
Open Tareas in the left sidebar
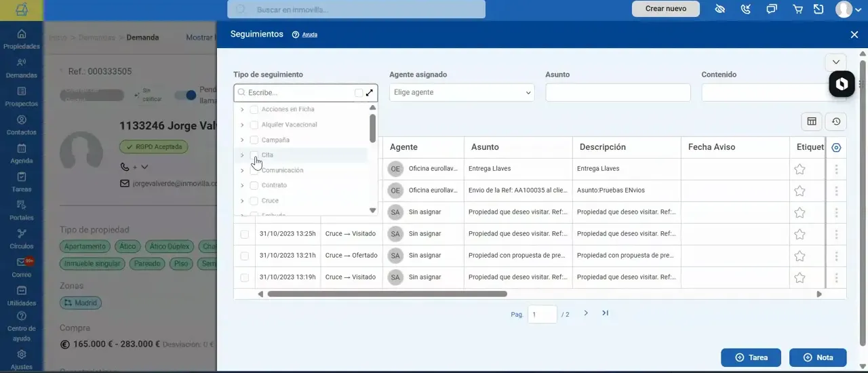(21, 182)
